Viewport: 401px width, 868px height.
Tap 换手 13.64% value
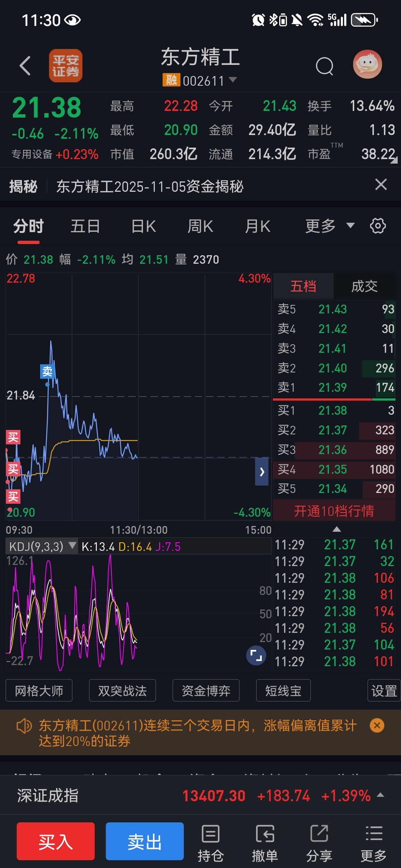coord(372,106)
